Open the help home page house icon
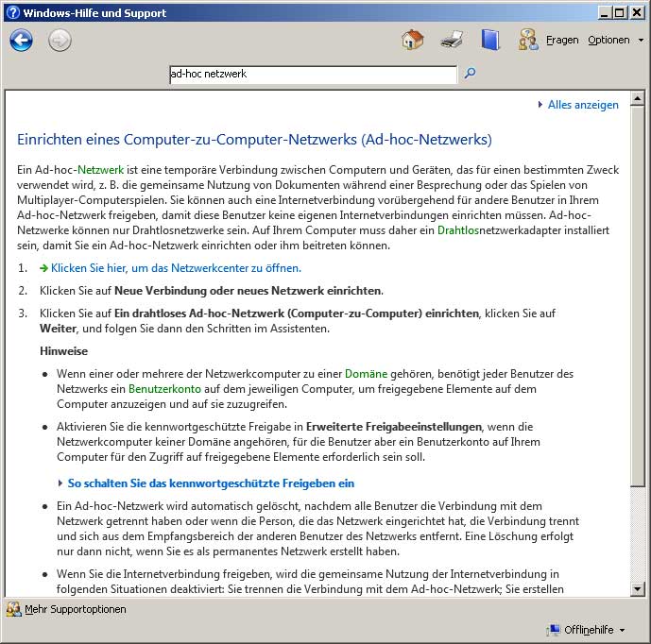The width and height of the screenshot is (651, 644). click(412, 40)
